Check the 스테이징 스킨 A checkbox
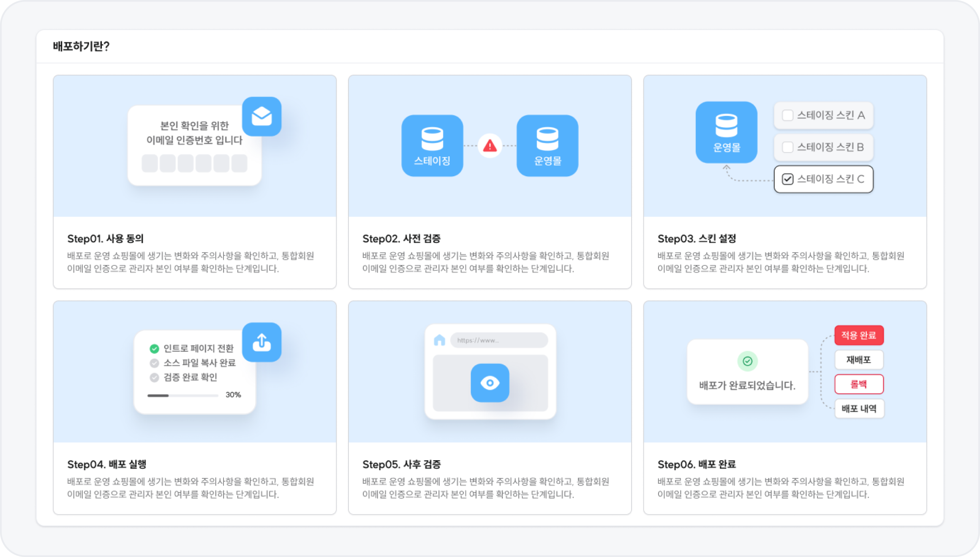Image resolution: width=980 pixels, height=557 pixels. click(x=787, y=115)
